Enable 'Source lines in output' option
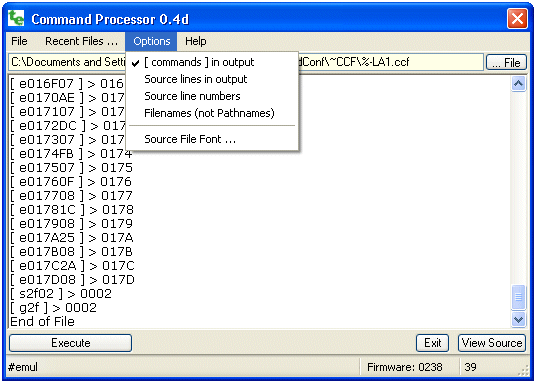The height and width of the screenshot is (382, 535). (x=212, y=79)
